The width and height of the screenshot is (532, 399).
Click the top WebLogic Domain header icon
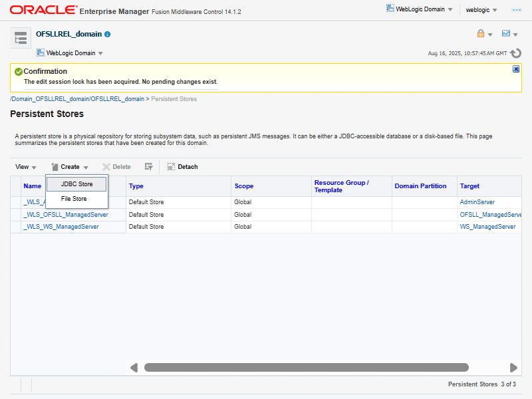390,8
